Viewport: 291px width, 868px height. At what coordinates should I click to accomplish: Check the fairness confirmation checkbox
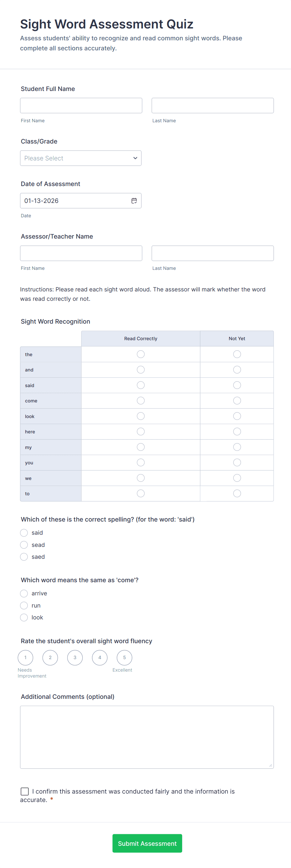click(24, 791)
